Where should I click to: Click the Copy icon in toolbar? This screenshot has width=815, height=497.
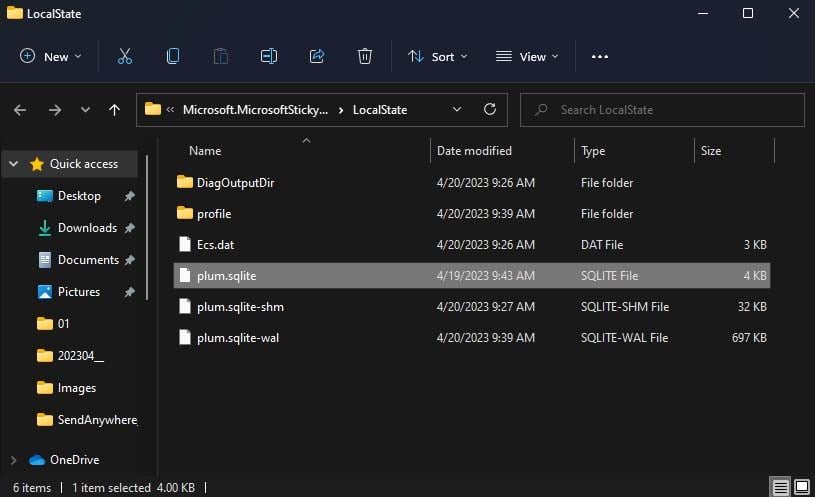click(173, 57)
